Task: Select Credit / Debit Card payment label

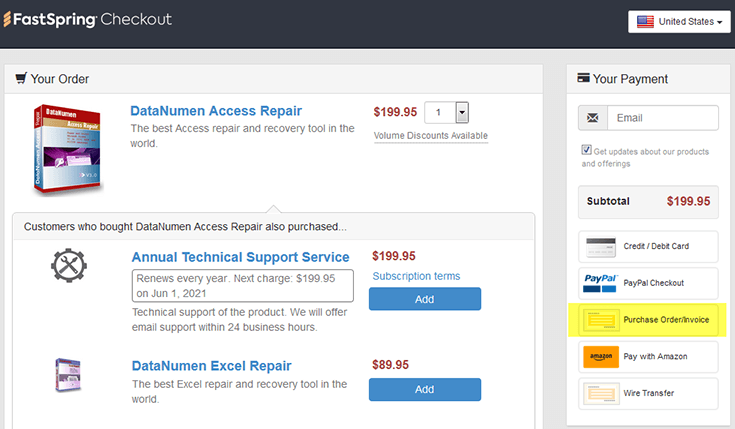Action: tap(656, 246)
